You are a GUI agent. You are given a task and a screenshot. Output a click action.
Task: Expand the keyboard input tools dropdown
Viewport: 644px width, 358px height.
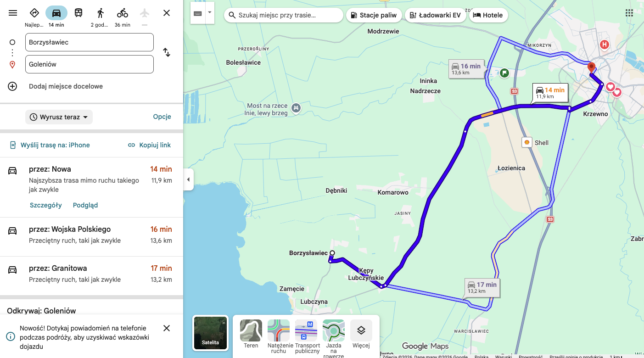tap(210, 13)
